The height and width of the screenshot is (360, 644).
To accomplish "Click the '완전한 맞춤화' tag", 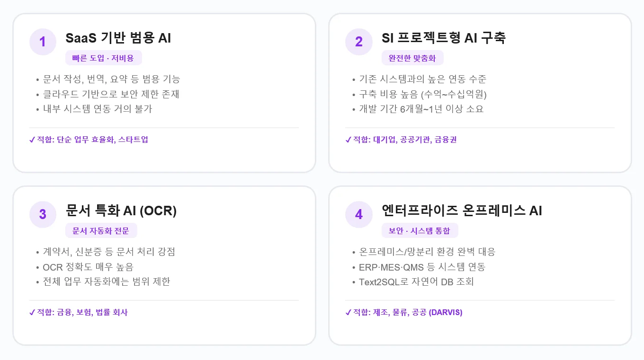I will coord(412,58).
